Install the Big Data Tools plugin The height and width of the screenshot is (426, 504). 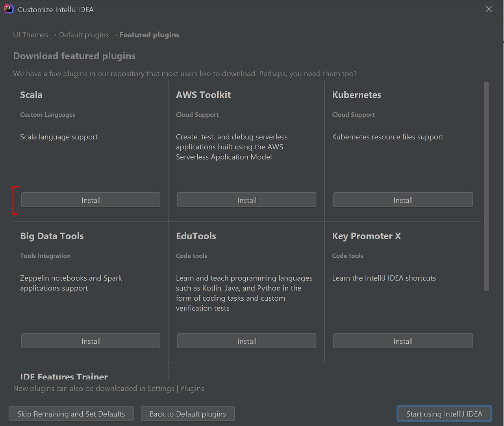[x=90, y=340]
